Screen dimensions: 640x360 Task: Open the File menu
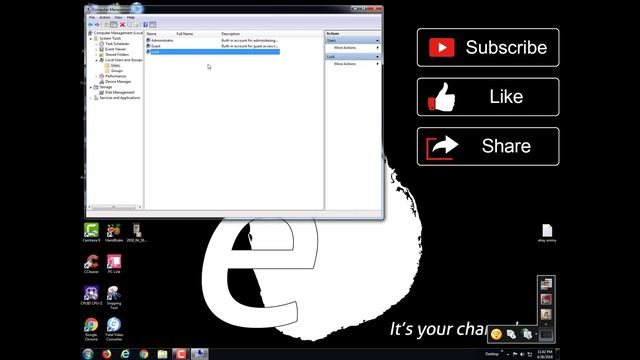click(x=92, y=18)
